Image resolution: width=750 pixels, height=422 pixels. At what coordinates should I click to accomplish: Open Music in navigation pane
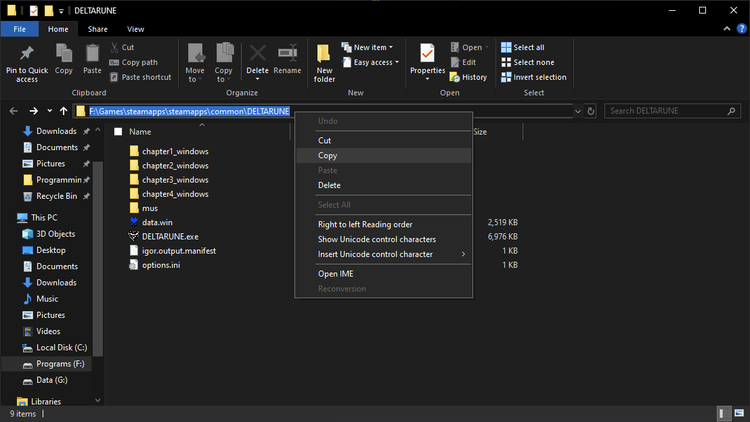[41, 299]
